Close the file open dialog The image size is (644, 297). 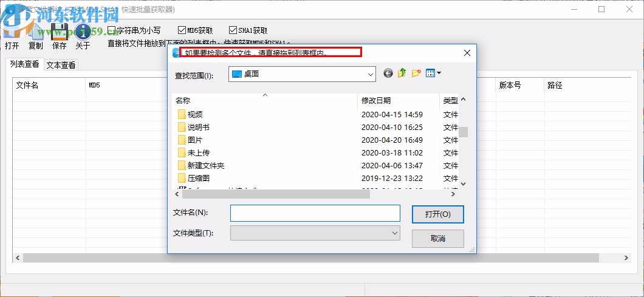click(x=467, y=53)
